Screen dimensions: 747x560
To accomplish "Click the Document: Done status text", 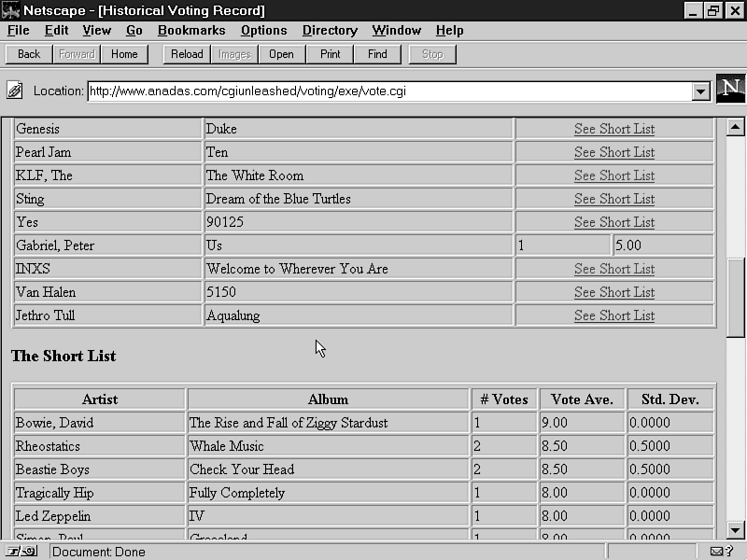I will pos(99,552).
